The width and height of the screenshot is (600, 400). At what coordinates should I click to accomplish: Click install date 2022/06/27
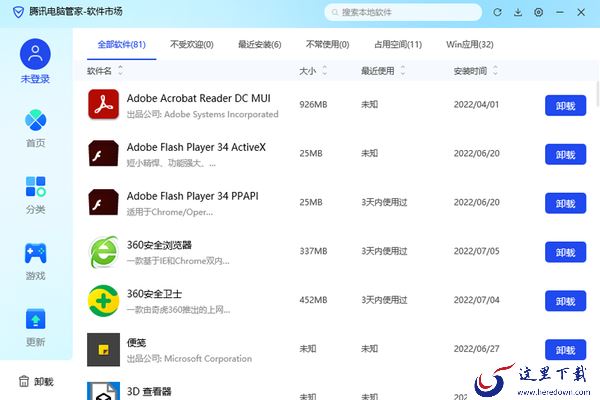coord(476,349)
